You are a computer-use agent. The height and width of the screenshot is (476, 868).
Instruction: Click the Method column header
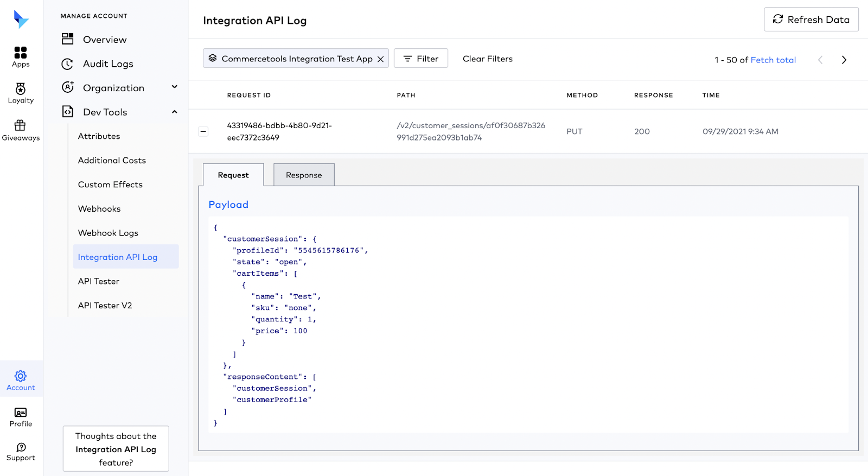pos(582,95)
